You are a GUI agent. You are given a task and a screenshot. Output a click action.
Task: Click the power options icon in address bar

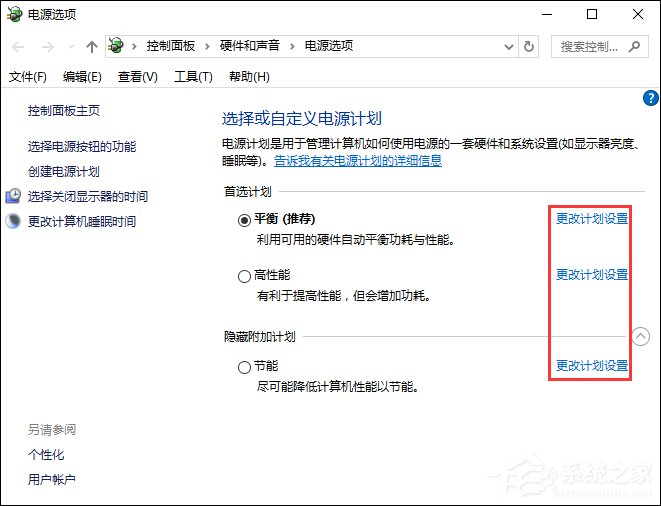pyautogui.click(x=116, y=46)
